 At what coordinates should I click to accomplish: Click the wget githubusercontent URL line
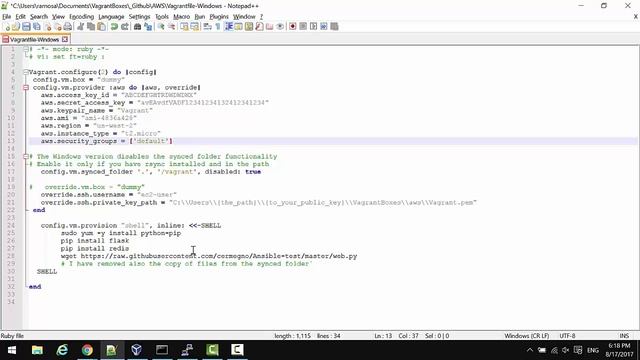pyautogui.click(x=209, y=256)
